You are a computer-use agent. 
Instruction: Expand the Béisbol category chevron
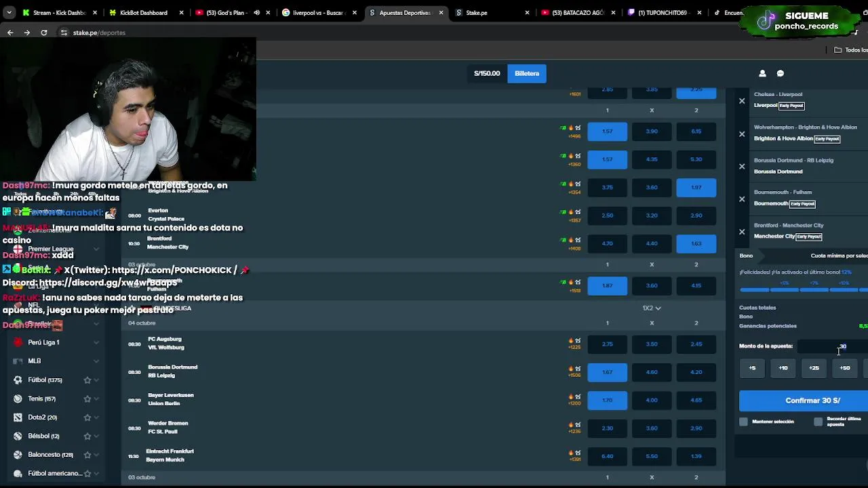tap(96, 436)
